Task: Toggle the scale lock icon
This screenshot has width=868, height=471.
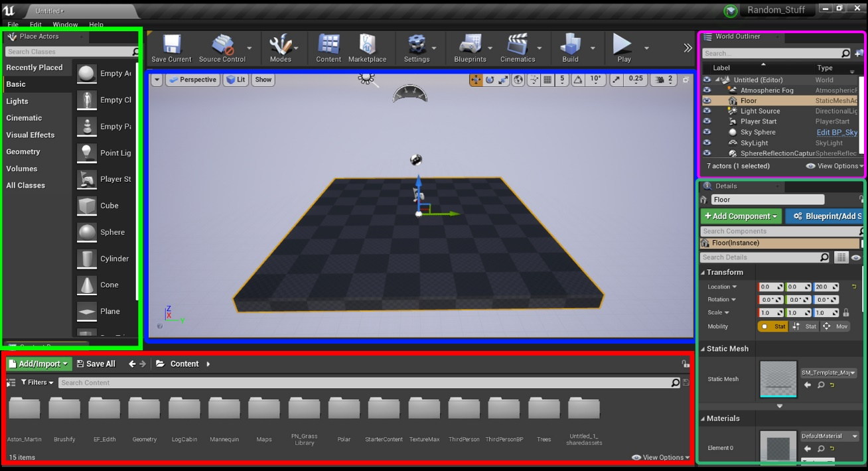Action: point(845,313)
